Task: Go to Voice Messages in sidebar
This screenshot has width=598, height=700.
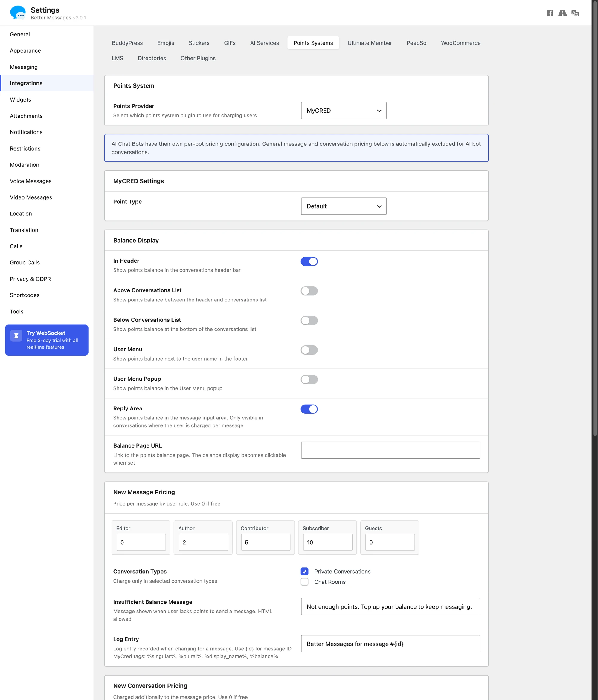Action: (x=47, y=181)
